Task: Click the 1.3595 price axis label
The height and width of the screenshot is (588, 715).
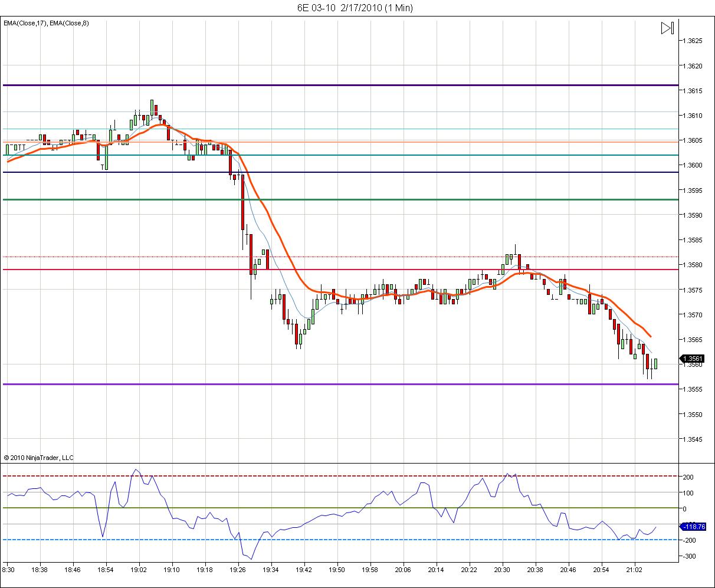Action: (x=693, y=190)
